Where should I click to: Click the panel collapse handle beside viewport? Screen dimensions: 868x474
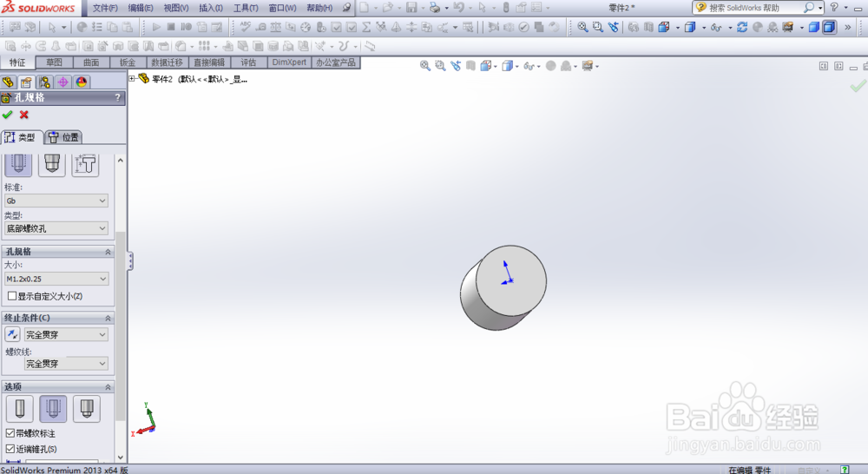pyautogui.click(x=130, y=260)
